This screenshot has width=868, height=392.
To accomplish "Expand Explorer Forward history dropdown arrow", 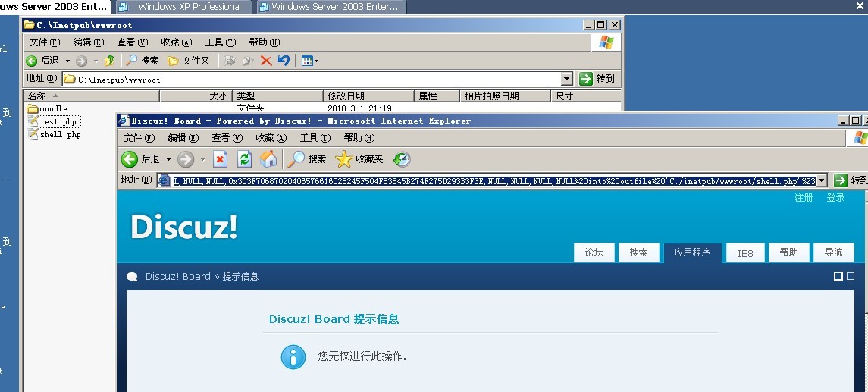I will pos(96,61).
